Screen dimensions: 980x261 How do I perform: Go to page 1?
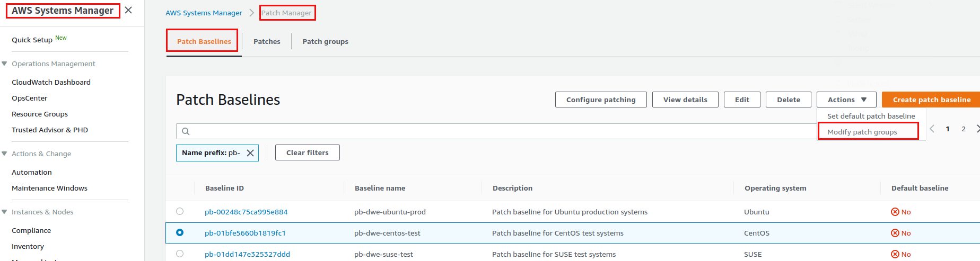[x=948, y=129]
